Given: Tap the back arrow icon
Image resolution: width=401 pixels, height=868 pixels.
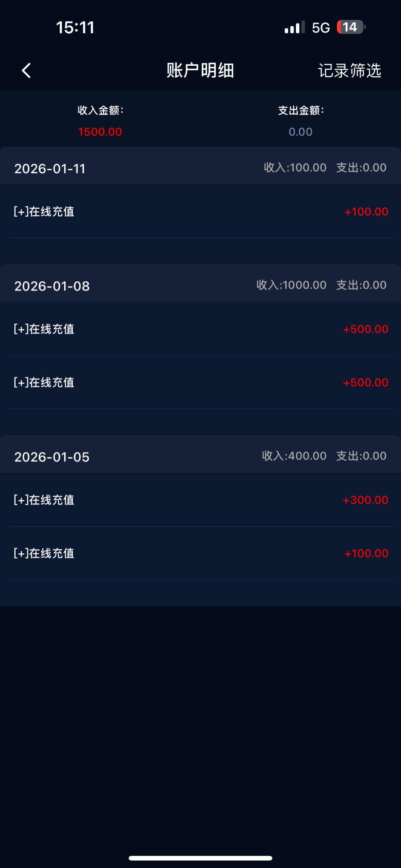Looking at the screenshot, I should [x=26, y=71].
